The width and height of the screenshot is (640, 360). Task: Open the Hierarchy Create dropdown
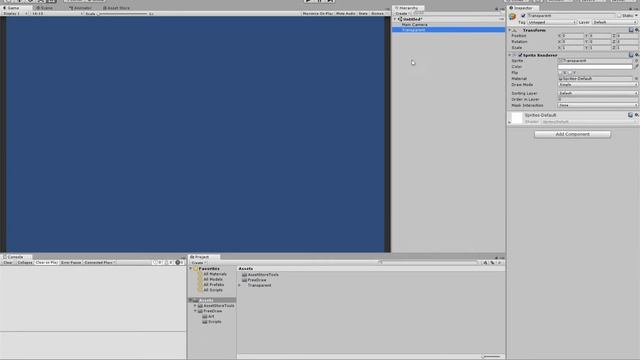402,13
